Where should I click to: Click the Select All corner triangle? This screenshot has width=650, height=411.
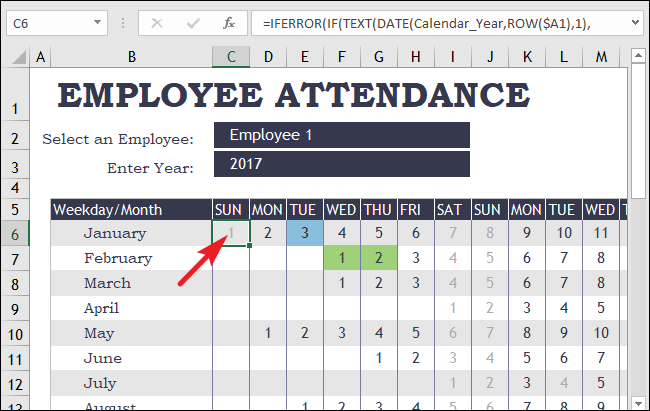19,57
